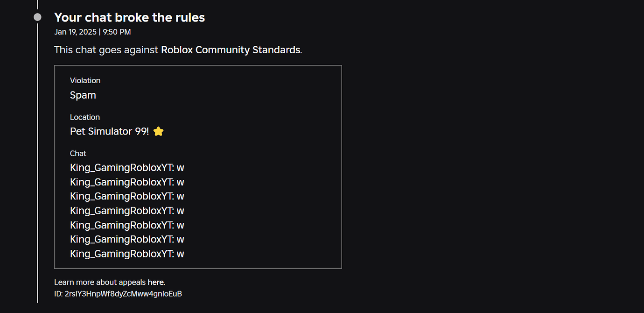Click the fifth King_GamingRobloxYT chat line
The image size is (644, 313).
127,225
